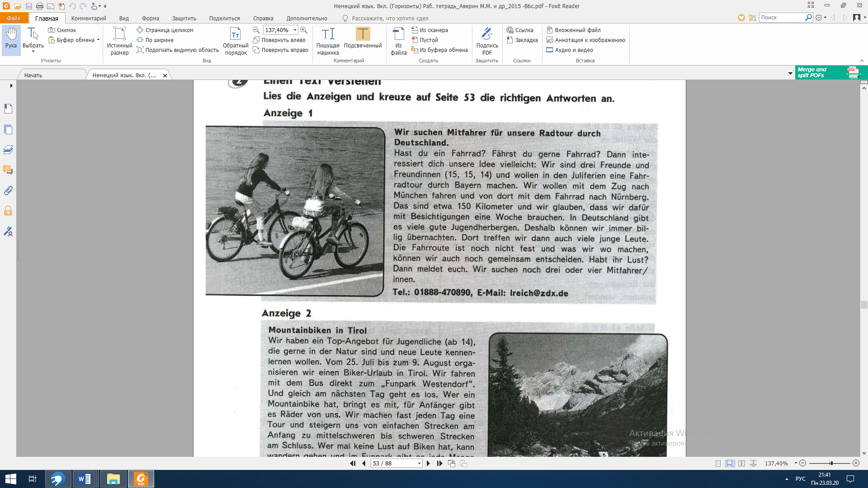
Task: Take a snapshot with Снимок
Action: 62,30
